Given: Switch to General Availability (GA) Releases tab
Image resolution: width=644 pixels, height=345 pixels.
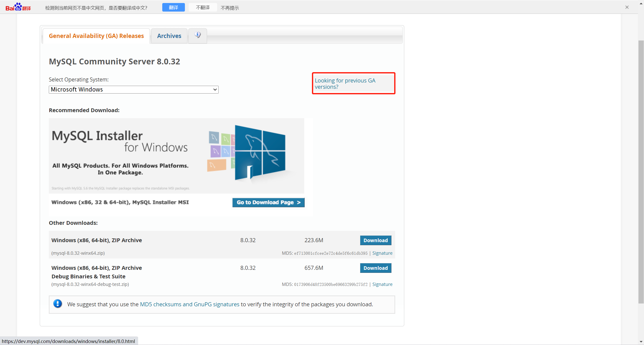Looking at the screenshot, I should point(96,36).
